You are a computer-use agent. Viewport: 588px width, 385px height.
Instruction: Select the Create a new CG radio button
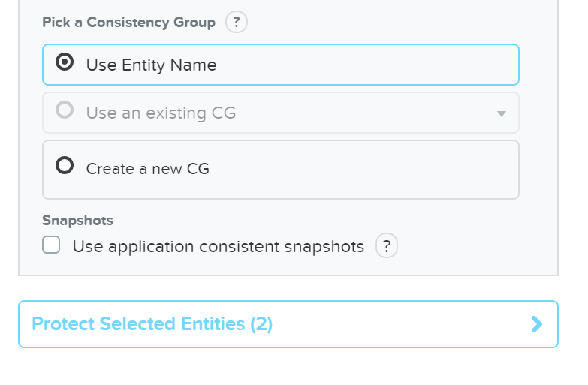pyautogui.click(x=65, y=166)
